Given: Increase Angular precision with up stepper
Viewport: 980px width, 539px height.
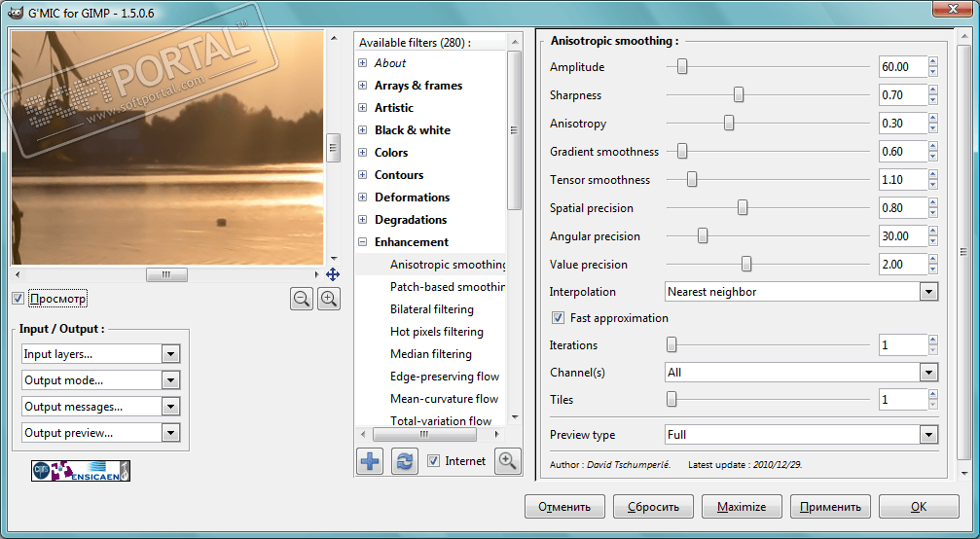Looking at the screenshot, I should tap(933, 232).
